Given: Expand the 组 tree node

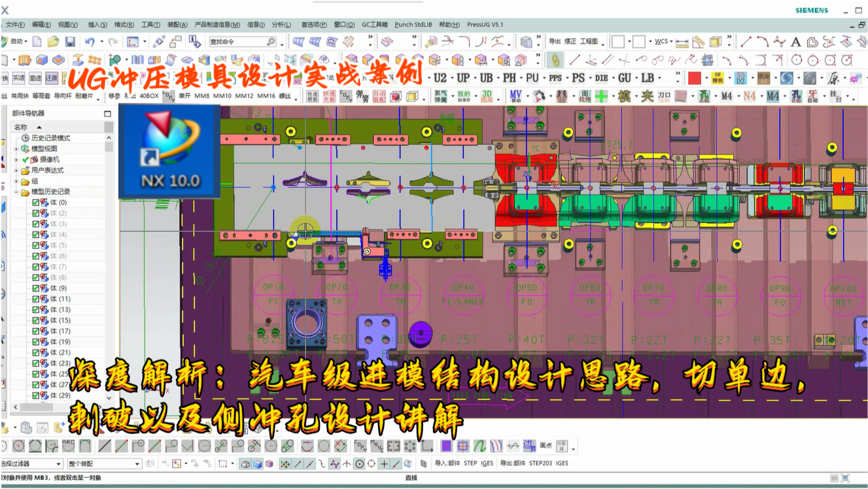Looking at the screenshot, I should pos(16,181).
